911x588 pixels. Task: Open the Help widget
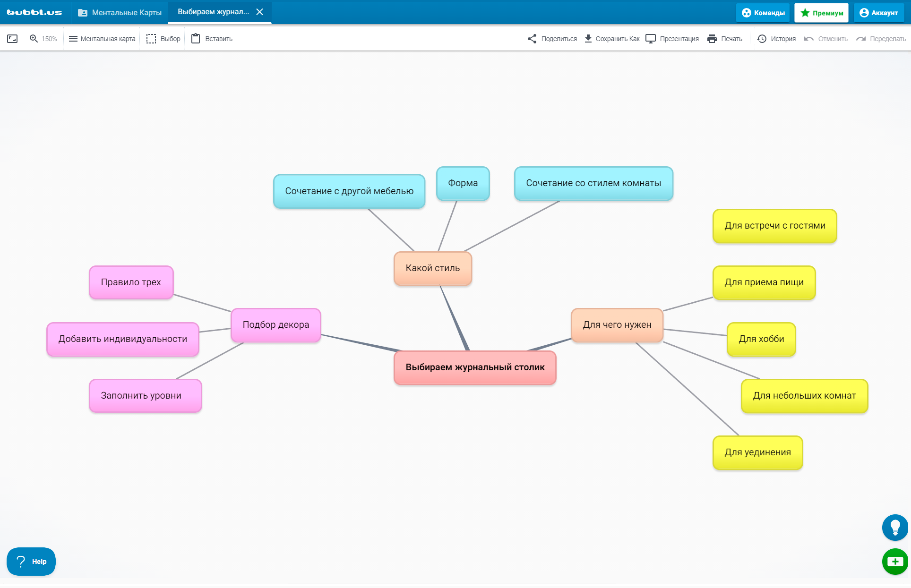point(31,562)
